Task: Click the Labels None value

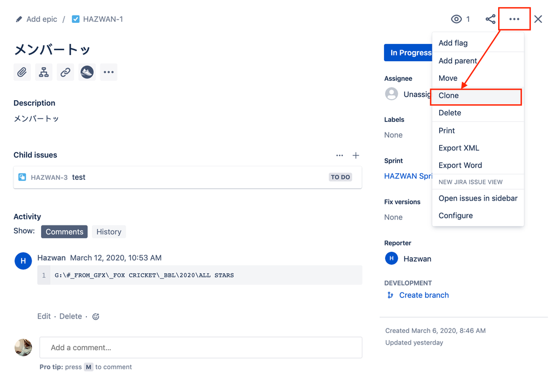Action: point(393,135)
